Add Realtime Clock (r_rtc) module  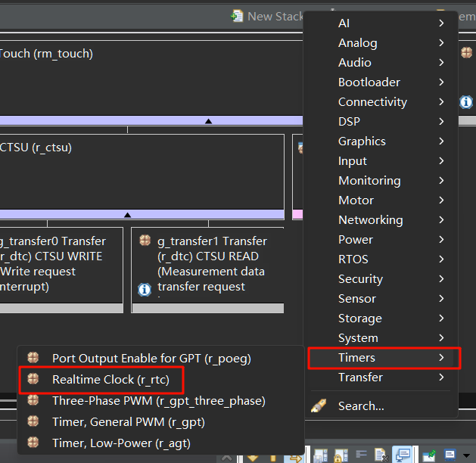(x=161, y=380)
